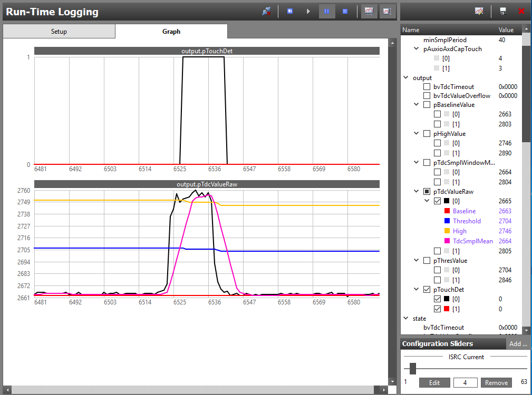Screen dimensions: 532x395
Task: Click the save floppy disk icon
Action: click(503, 11)
